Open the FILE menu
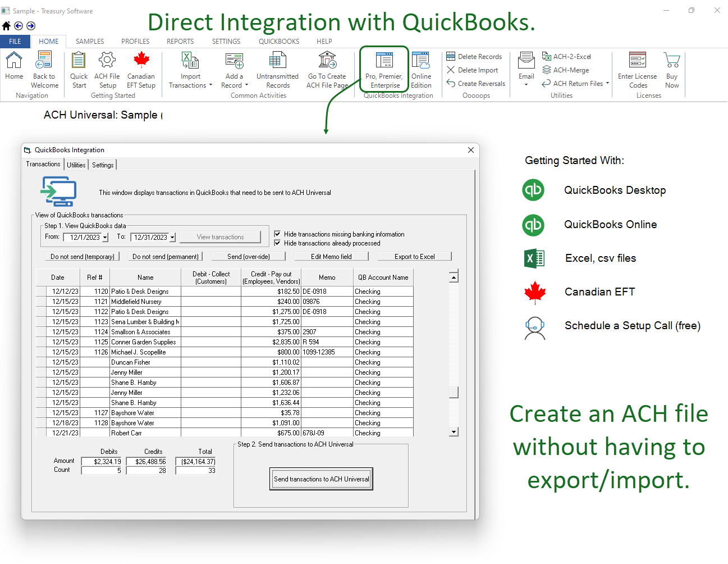The image size is (728, 564). [15, 42]
